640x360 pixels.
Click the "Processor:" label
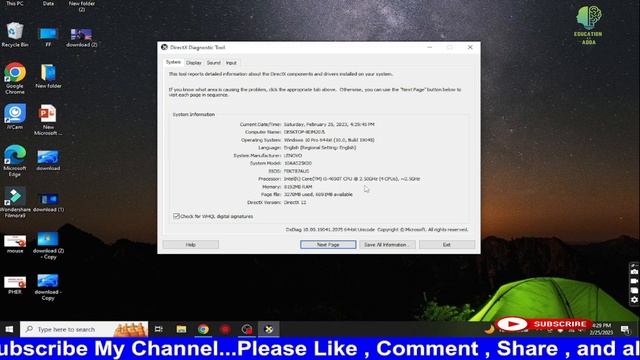tap(269, 179)
